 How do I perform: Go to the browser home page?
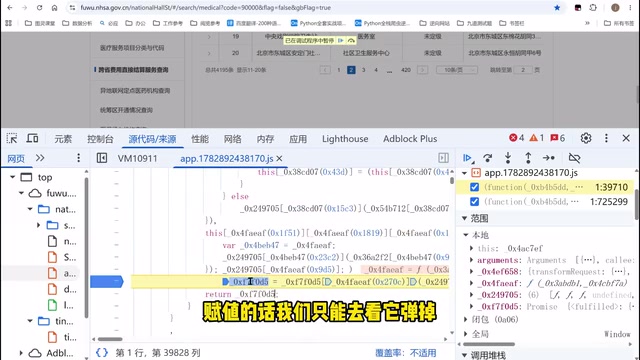[54, 8]
